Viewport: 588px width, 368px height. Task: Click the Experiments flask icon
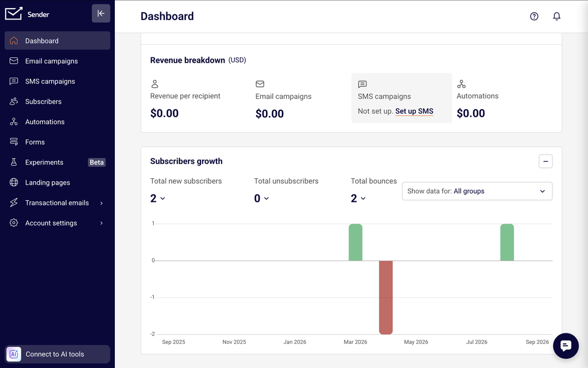click(14, 162)
